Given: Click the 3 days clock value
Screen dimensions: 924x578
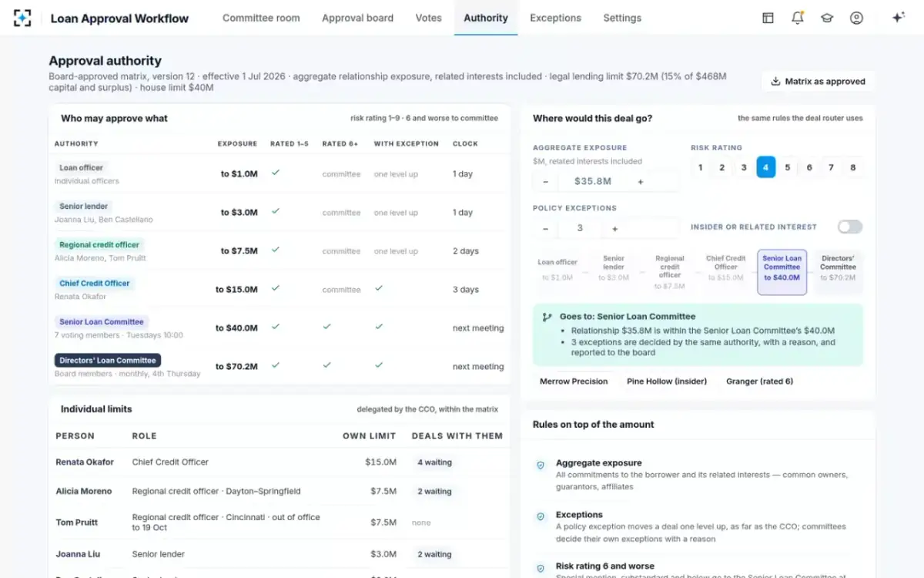Looking at the screenshot, I should pos(466,290).
